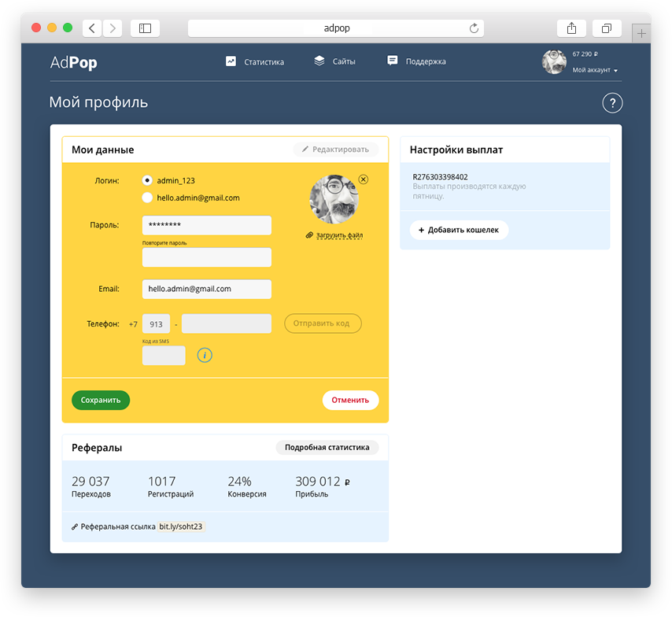
Task: Click the Сайты layers icon
Action: coord(319,61)
